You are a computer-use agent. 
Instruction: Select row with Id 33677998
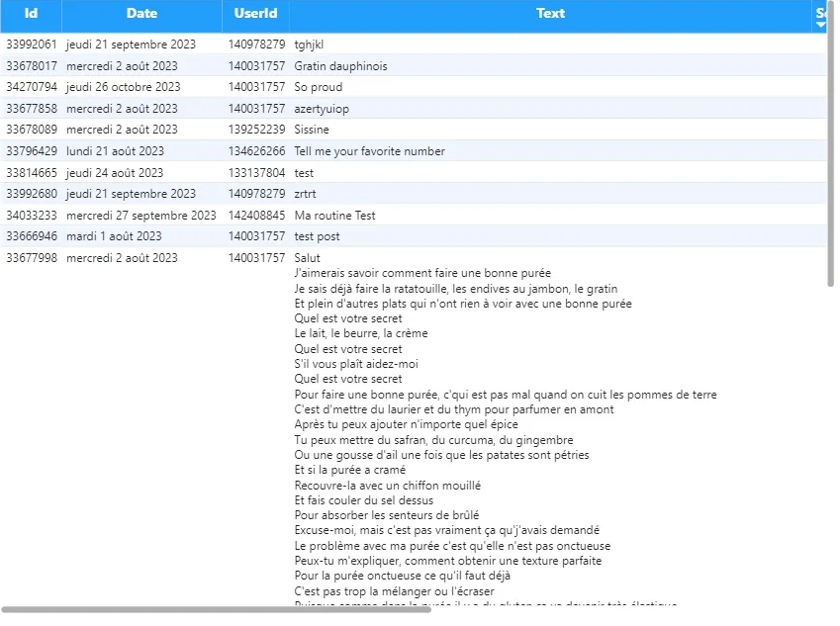point(32,258)
